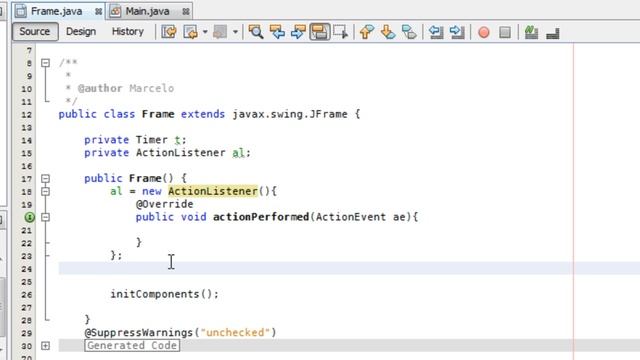This screenshot has width=640, height=360.
Task: Click line number 12 in gutter
Action: [27, 115]
